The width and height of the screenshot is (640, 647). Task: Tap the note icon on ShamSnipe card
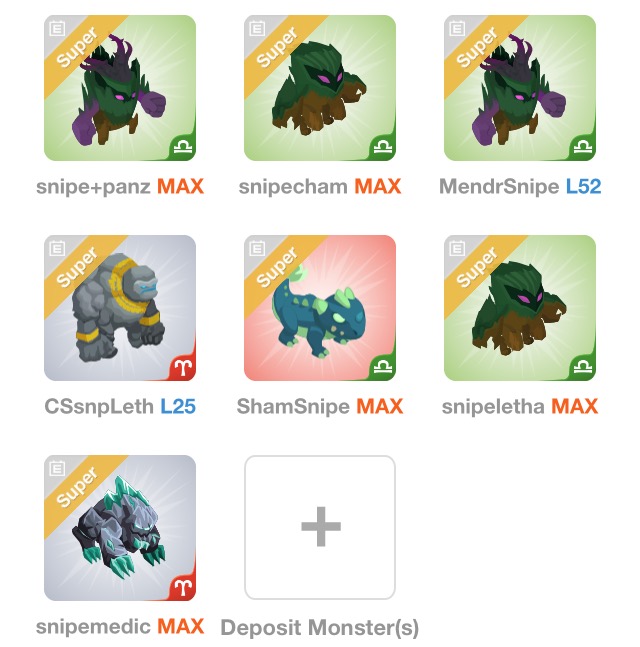click(x=257, y=248)
